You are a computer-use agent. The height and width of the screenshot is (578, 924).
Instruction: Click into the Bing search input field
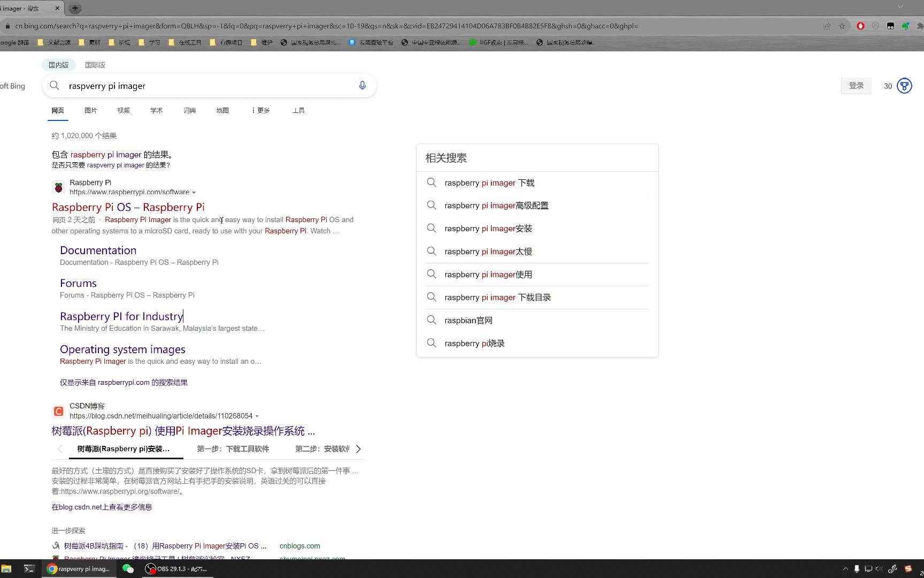[209, 86]
